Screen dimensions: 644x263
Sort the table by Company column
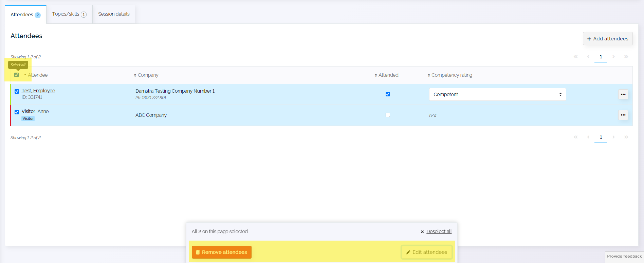pyautogui.click(x=146, y=75)
